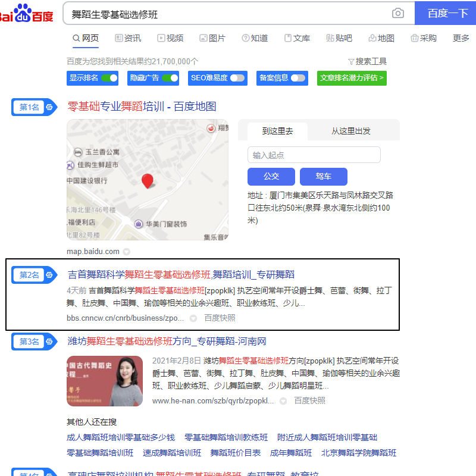
Task: Switch to the 知道 tab
Action: click(255, 38)
